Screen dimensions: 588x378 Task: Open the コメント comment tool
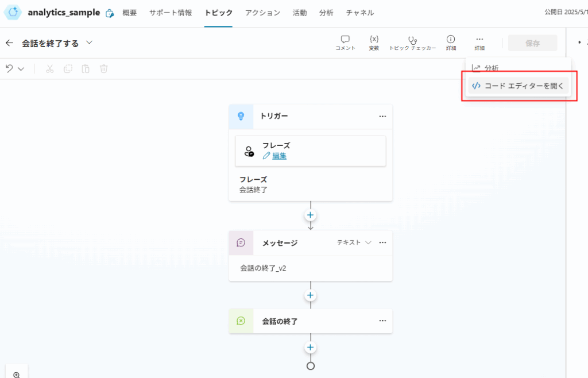point(345,43)
